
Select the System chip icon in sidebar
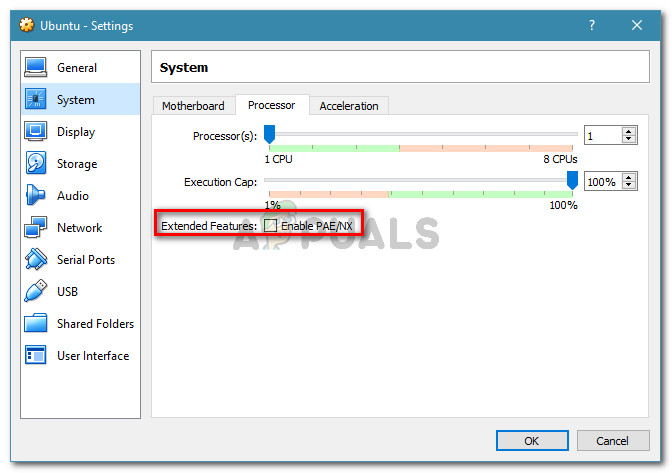point(36,99)
